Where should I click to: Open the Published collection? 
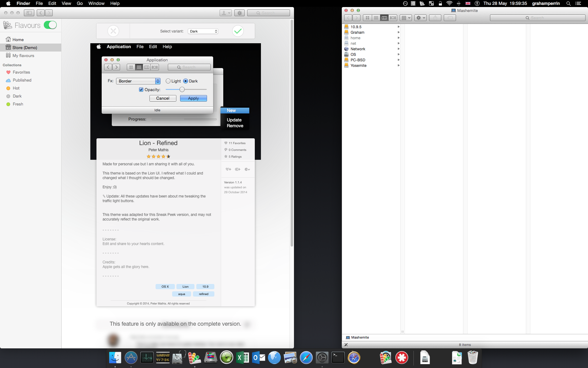click(x=19, y=80)
